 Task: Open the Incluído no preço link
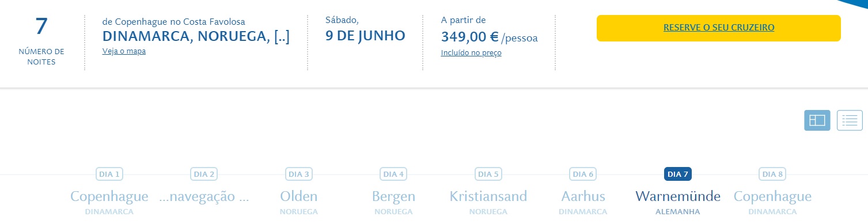471,53
